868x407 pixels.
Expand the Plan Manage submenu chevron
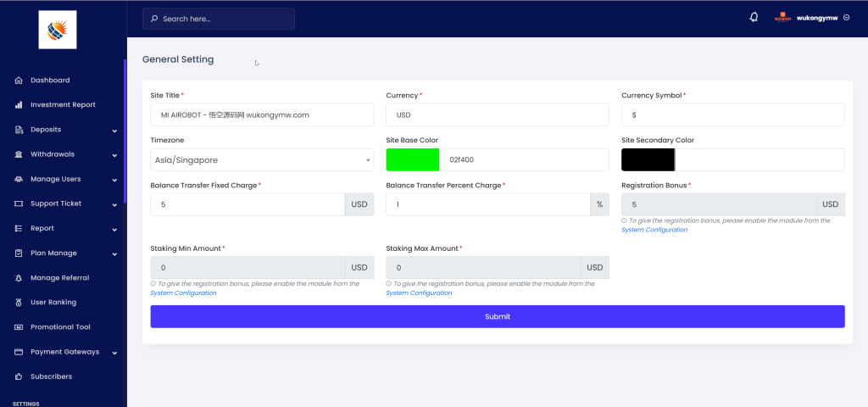pos(114,254)
